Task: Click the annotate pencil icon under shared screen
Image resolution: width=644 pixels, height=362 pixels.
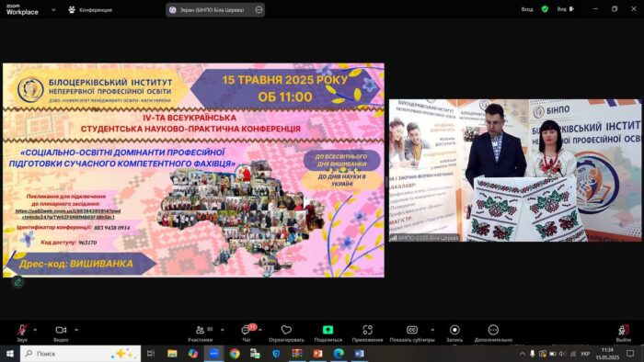Action: pyautogui.click(x=17, y=282)
